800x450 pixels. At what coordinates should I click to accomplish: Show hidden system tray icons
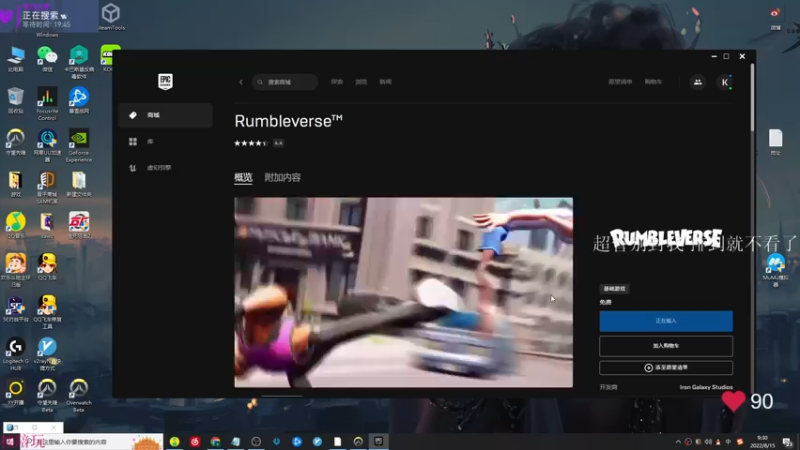678,442
